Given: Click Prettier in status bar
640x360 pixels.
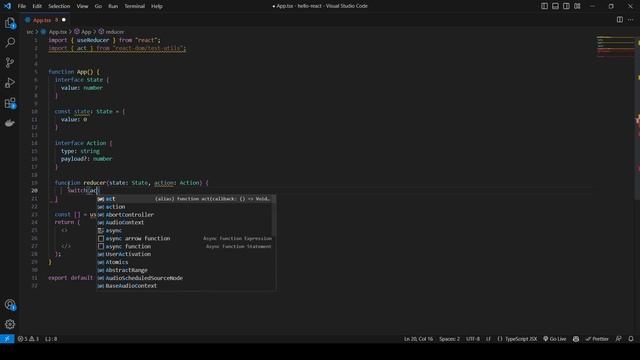Looking at the screenshot, I should 597,339.
